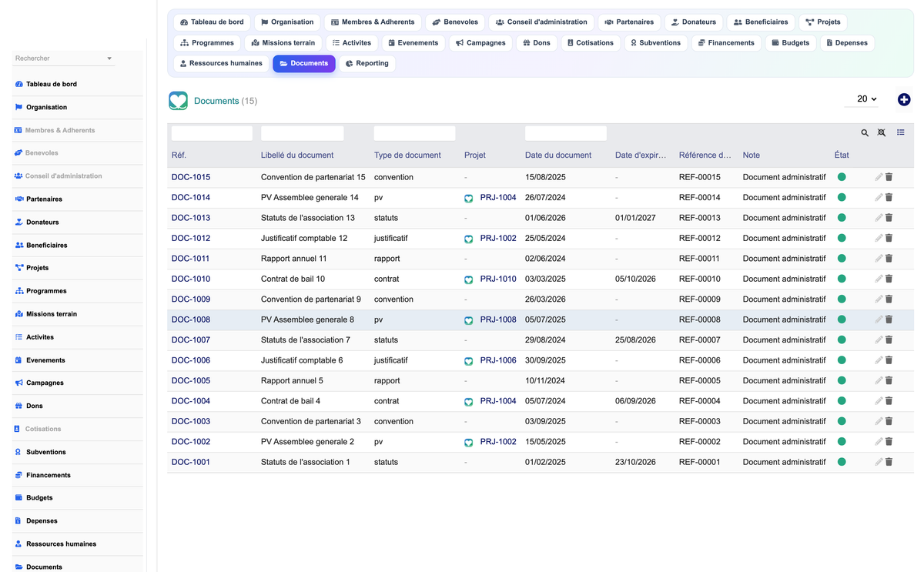
Task: Click the Donateurs sidebar icon
Action: tap(19, 222)
